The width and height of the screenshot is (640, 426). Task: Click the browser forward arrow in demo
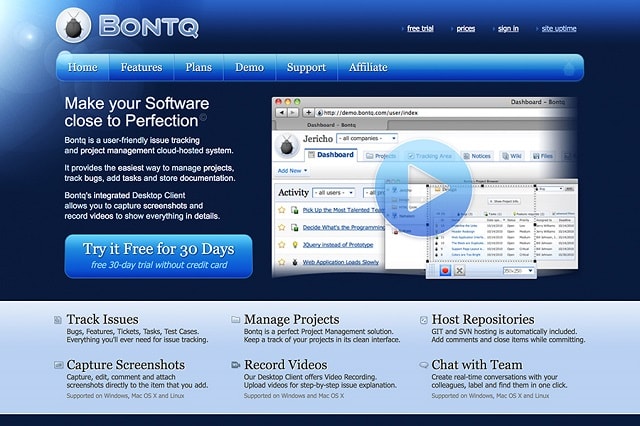293,112
